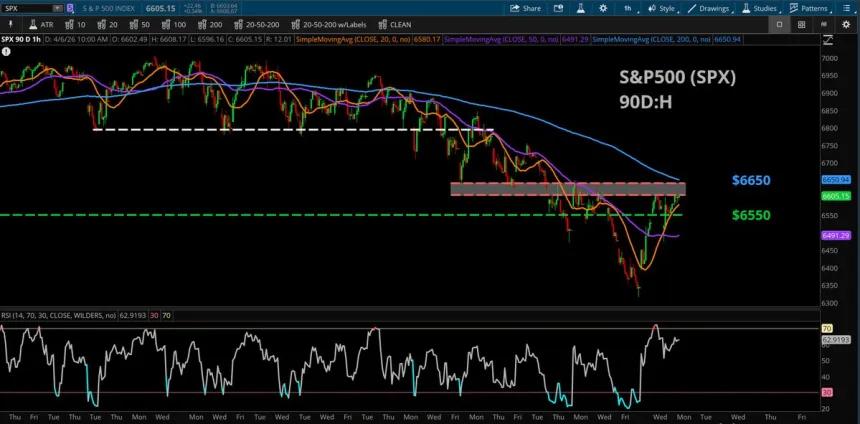The image size is (860, 424).
Task: Open the hamburger list menu icon
Action: (845, 8)
